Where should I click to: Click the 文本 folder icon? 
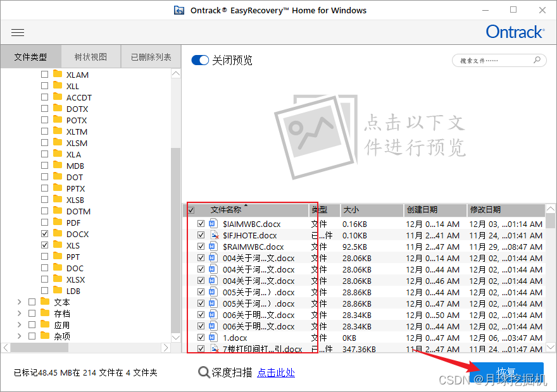click(x=45, y=302)
